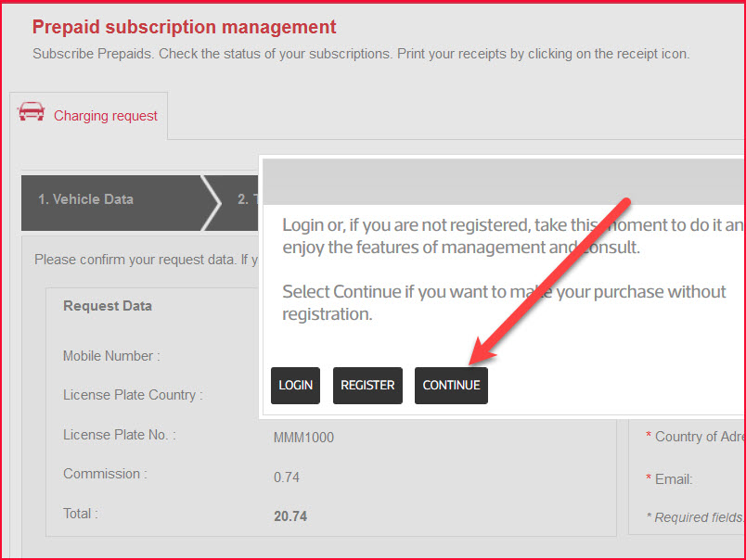The width and height of the screenshot is (746, 560).
Task: Click the Email required field label
Action: point(673,479)
